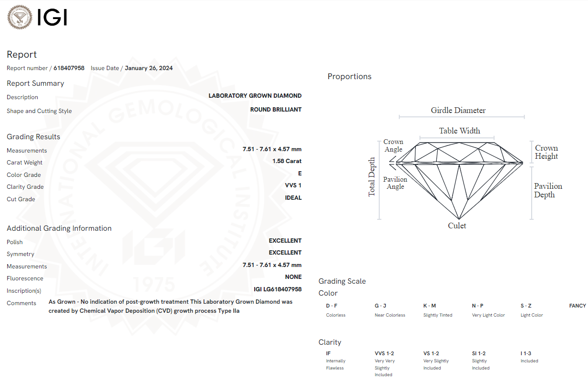Select the 'VVS 1-2' clarity range

pos(384,354)
